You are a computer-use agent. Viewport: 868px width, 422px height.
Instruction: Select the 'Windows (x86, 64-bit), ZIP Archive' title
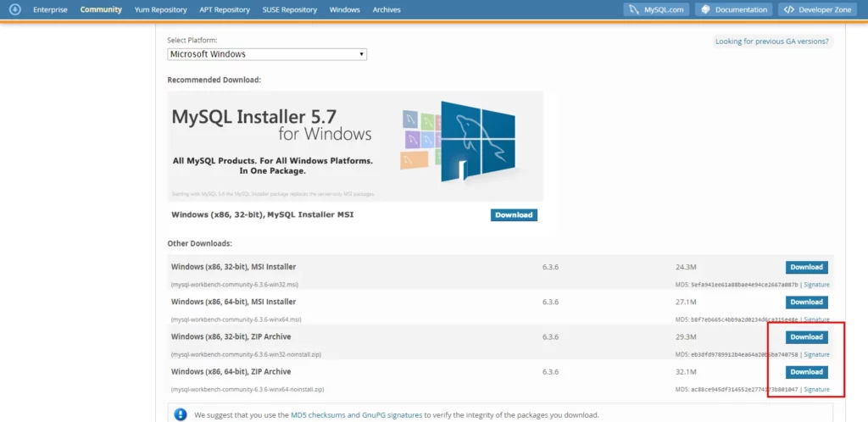(x=231, y=372)
